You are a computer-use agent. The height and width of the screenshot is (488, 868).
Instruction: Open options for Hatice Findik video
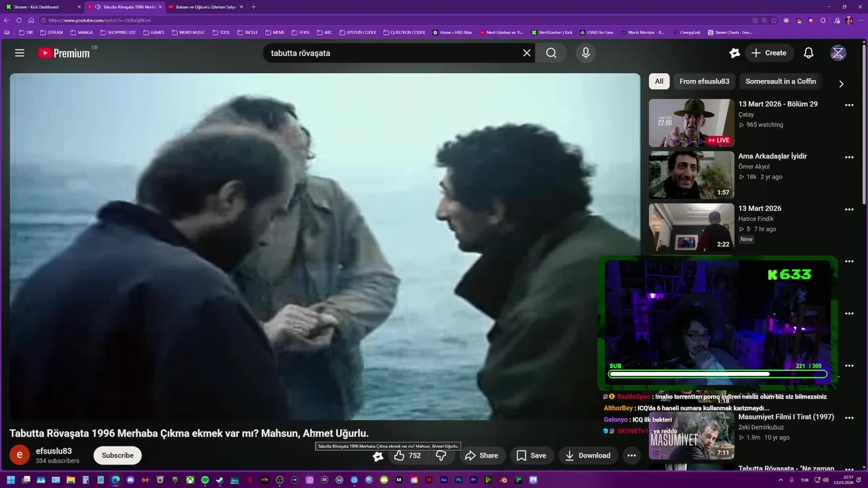pos(849,209)
